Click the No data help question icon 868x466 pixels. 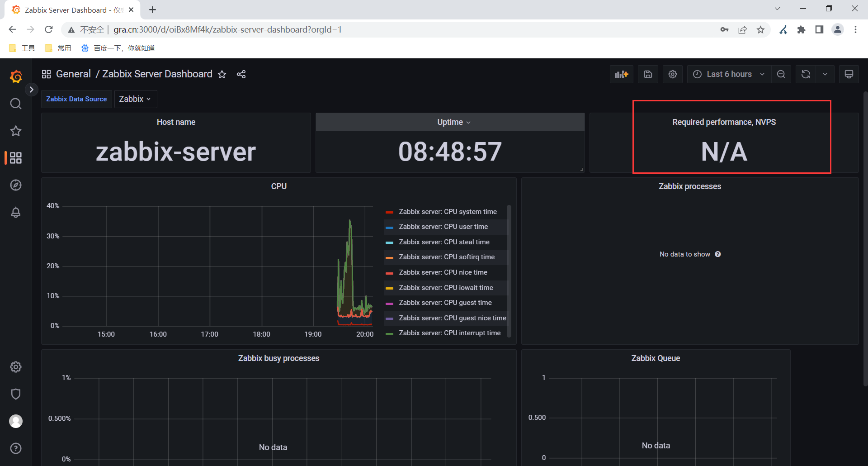(718, 254)
